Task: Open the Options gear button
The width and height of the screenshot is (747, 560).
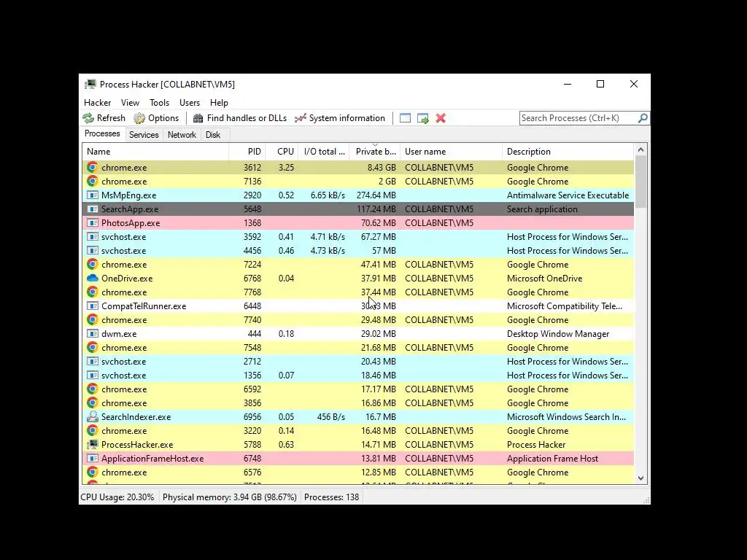Action: 156,118
